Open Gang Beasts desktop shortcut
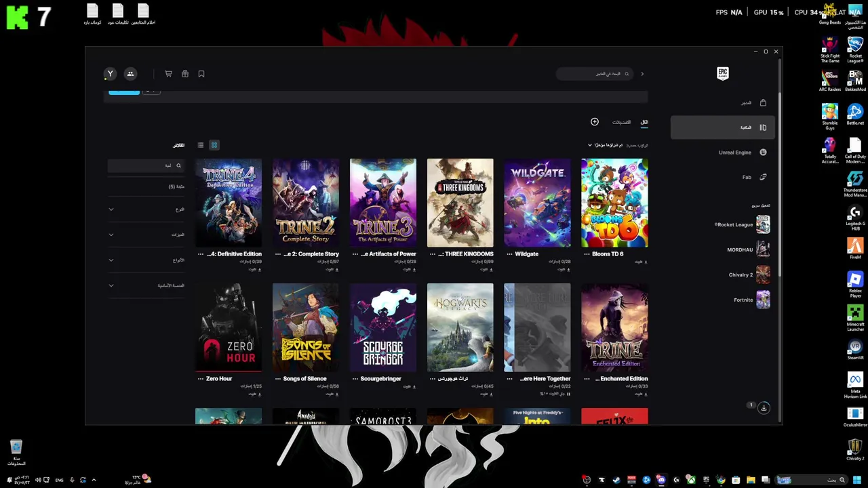868x488 pixels. (830, 14)
